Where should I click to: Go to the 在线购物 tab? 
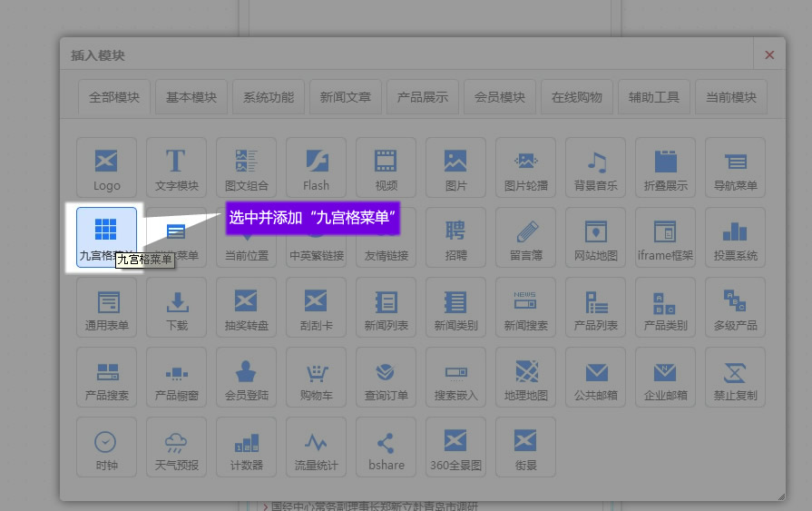coord(576,97)
